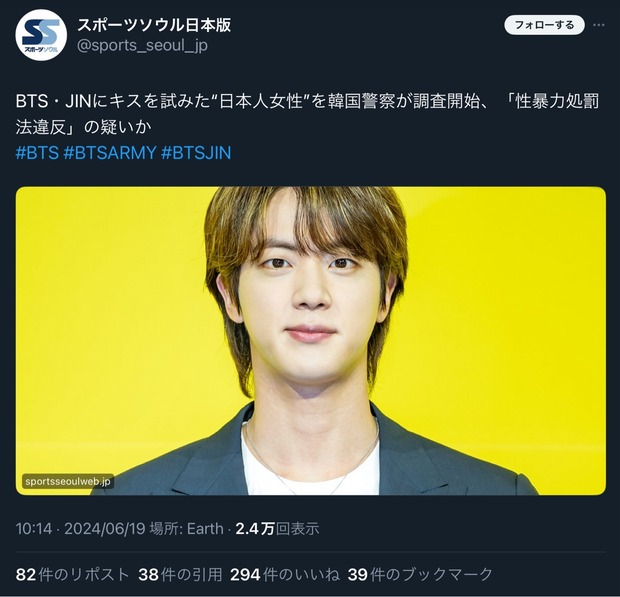Click the 10:14 post timestamp
The height and width of the screenshot is (597, 620).
click(34, 529)
